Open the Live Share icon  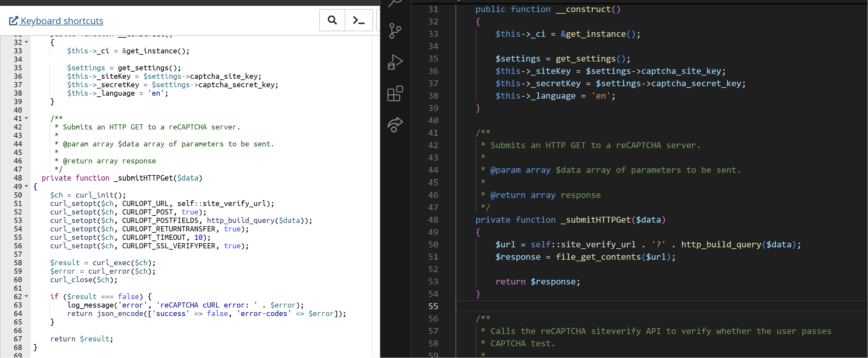click(395, 125)
